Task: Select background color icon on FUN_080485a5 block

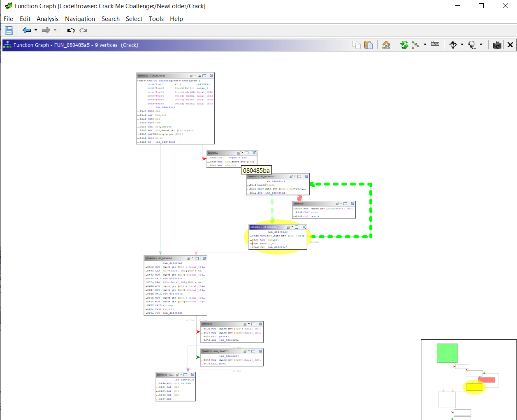Action: (x=192, y=76)
